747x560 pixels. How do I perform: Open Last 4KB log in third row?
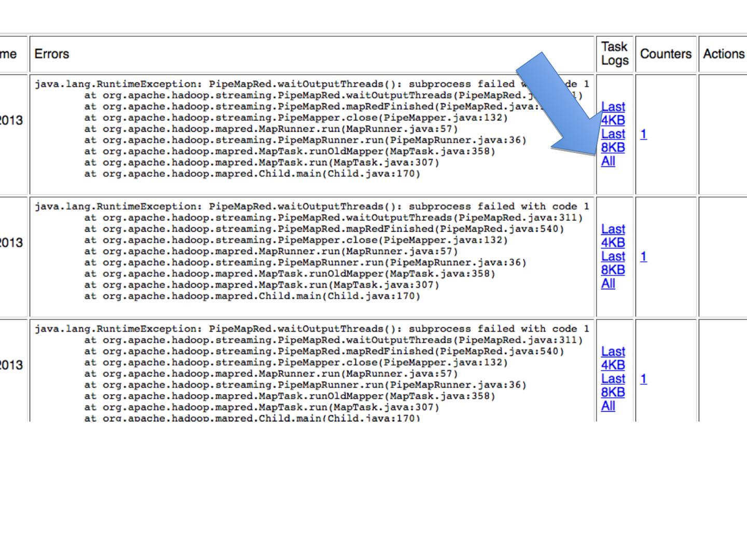click(613, 358)
